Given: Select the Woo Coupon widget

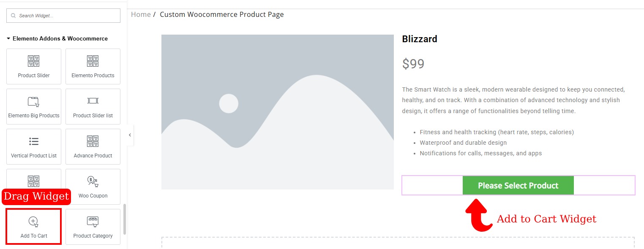Looking at the screenshot, I should 93,187.
